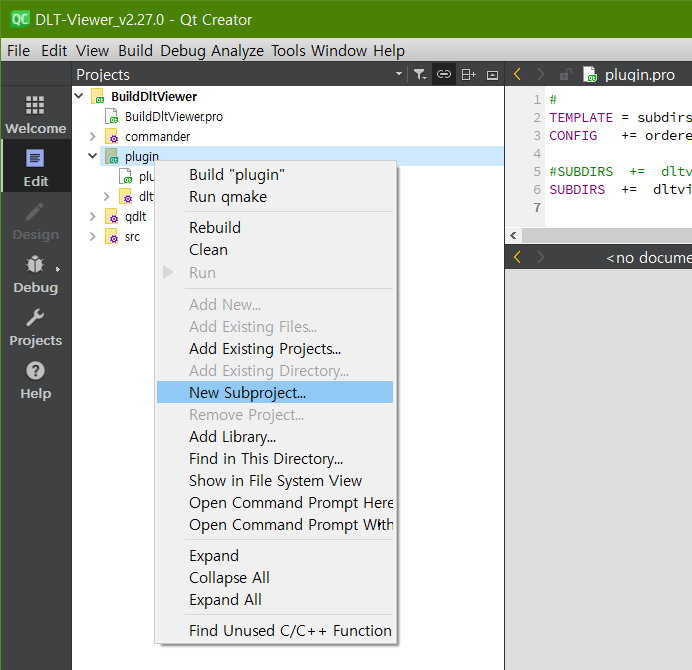Open Projects mode in the sidebar
Image resolution: width=692 pixels, height=670 pixels.
click(35, 326)
